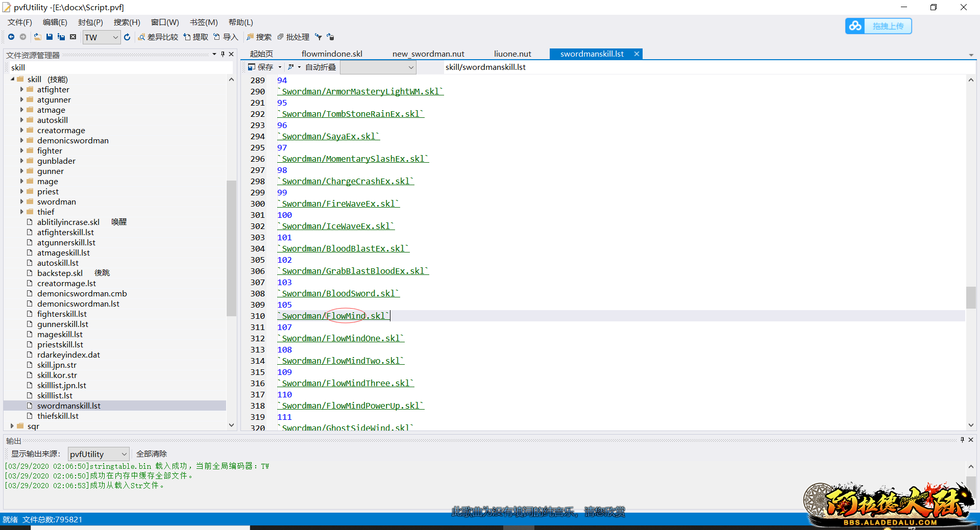Click the save all icon in toolbar
980x530 pixels.
(61, 37)
